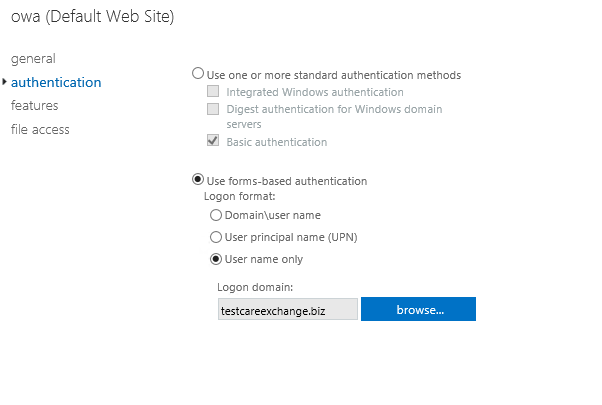Click the Logon format: label

(x=240, y=196)
